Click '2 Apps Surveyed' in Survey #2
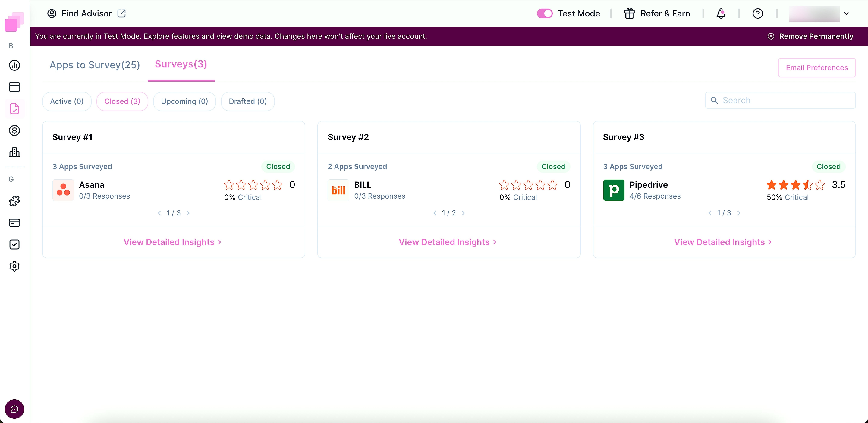This screenshot has width=868, height=423. 357,166
